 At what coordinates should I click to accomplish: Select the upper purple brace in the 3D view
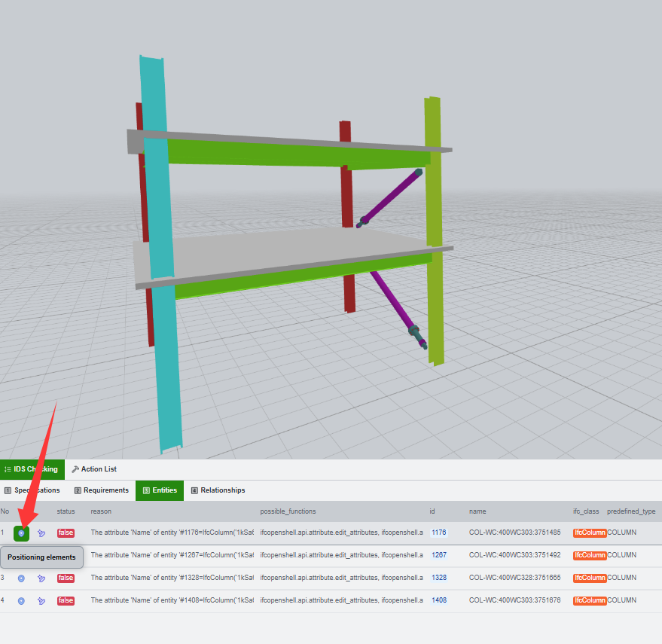coord(392,197)
